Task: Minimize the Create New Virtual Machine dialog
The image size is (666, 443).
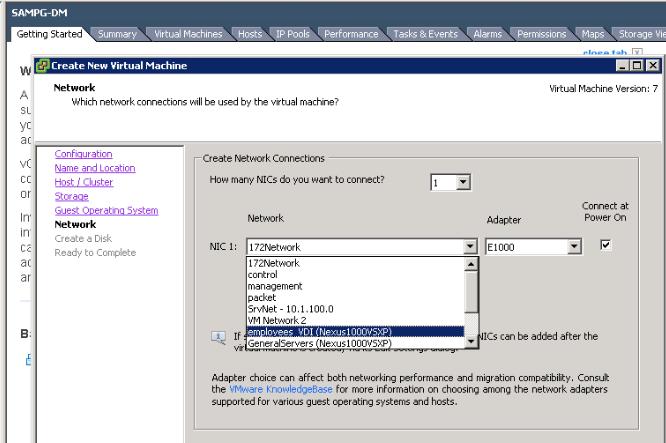Action: 622,65
